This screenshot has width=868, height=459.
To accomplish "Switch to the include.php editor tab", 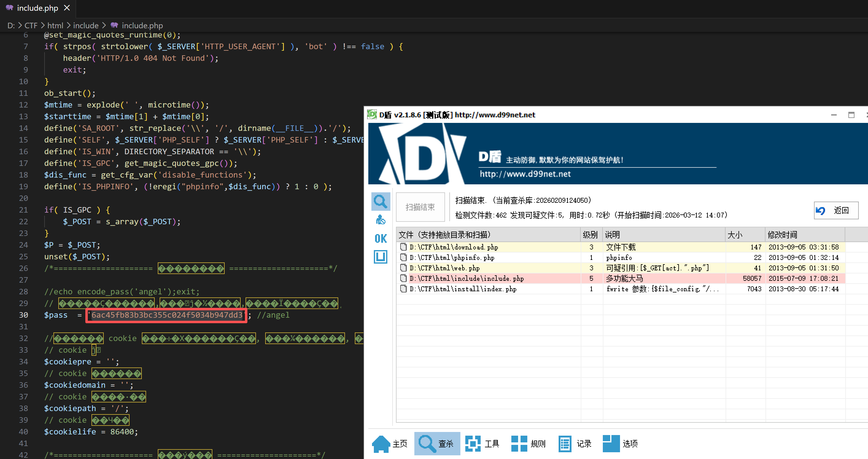I will [x=37, y=8].
